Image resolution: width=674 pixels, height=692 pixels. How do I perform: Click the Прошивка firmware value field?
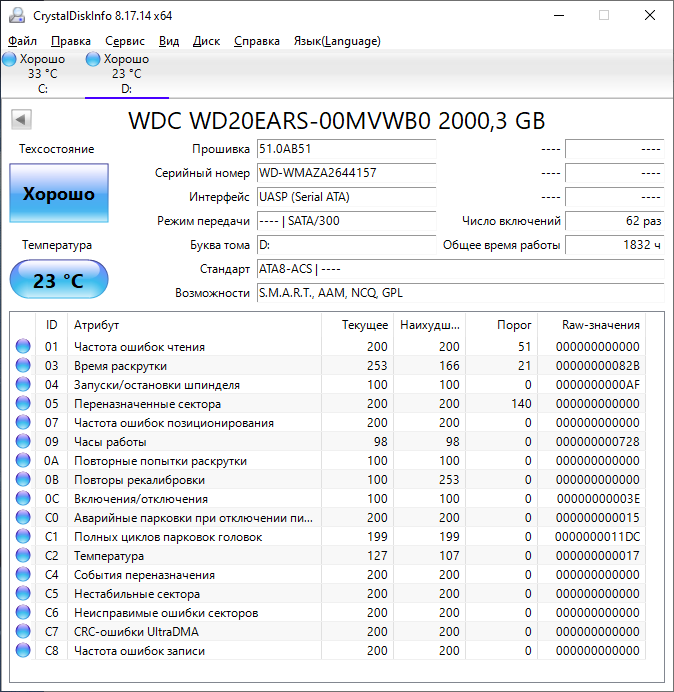point(345,149)
